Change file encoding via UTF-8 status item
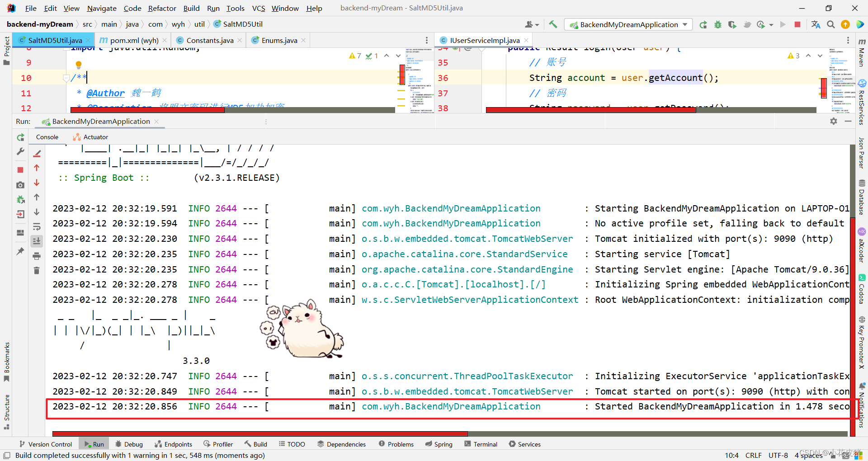The image size is (868, 461). point(778,455)
